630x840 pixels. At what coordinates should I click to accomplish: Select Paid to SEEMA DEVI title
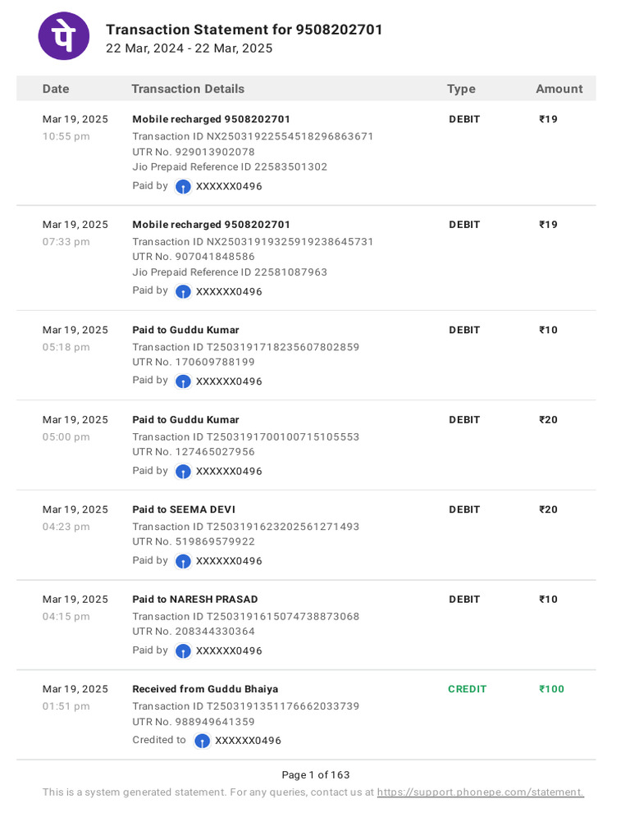(x=184, y=509)
